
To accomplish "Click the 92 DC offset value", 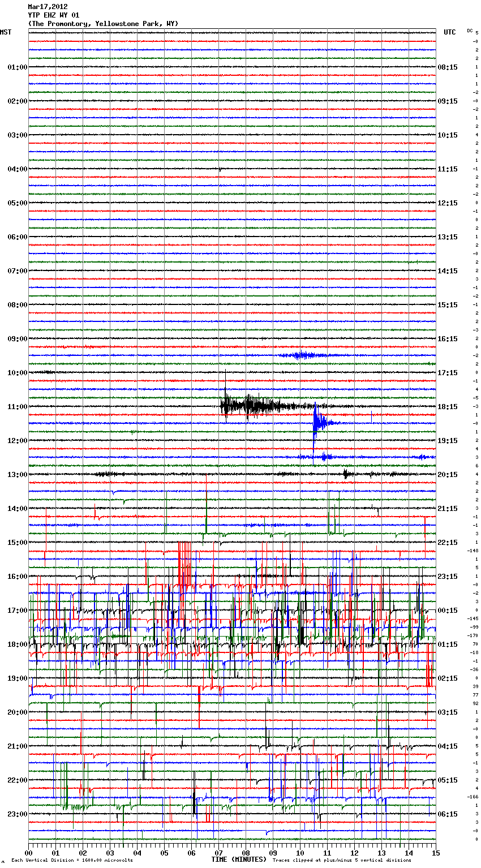I will click(x=475, y=703).
